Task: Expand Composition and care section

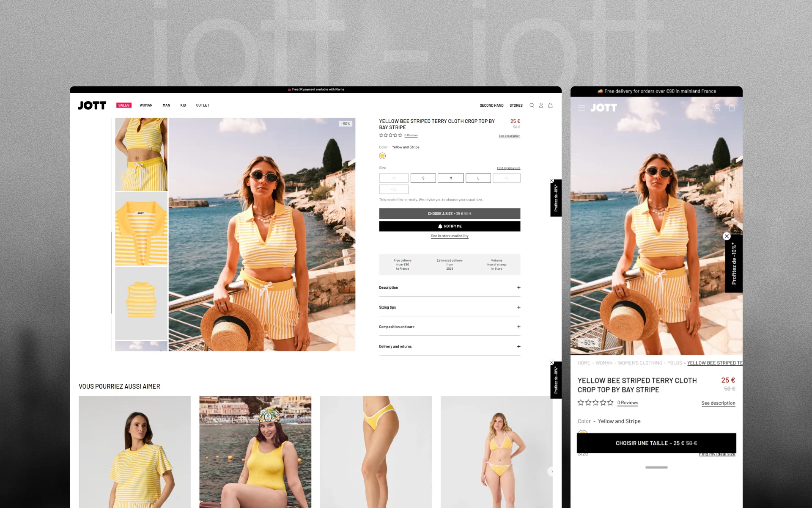Action: (450, 327)
